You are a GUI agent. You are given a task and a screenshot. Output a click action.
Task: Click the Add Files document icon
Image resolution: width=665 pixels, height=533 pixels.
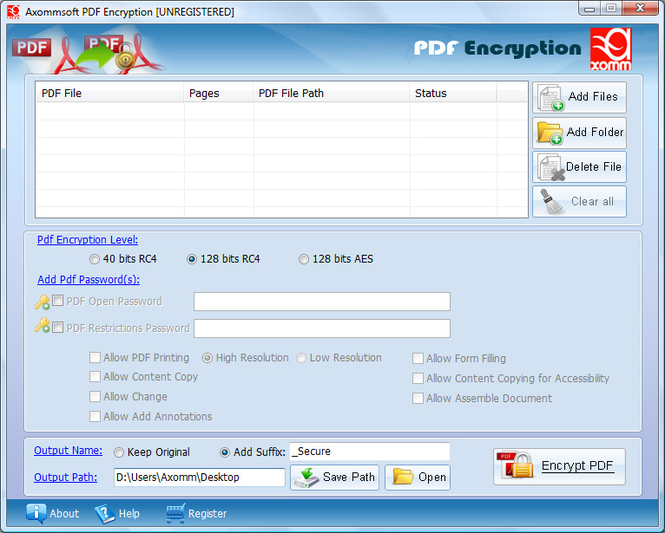tap(550, 98)
